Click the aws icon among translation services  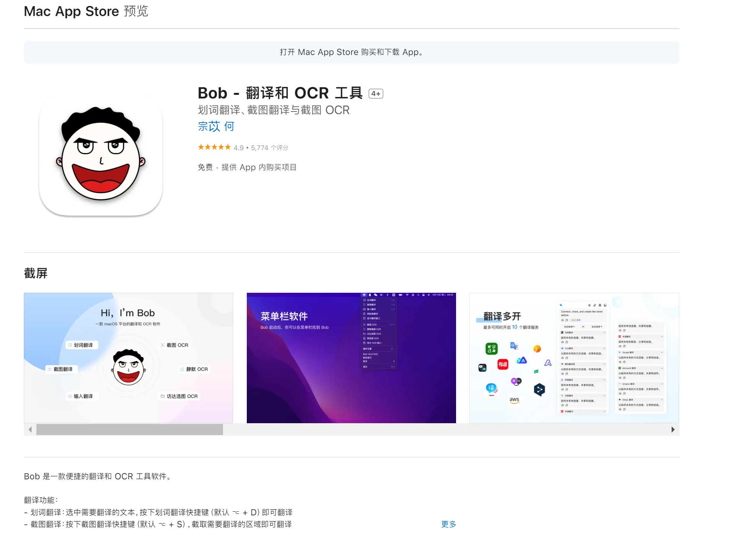[x=514, y=401]
